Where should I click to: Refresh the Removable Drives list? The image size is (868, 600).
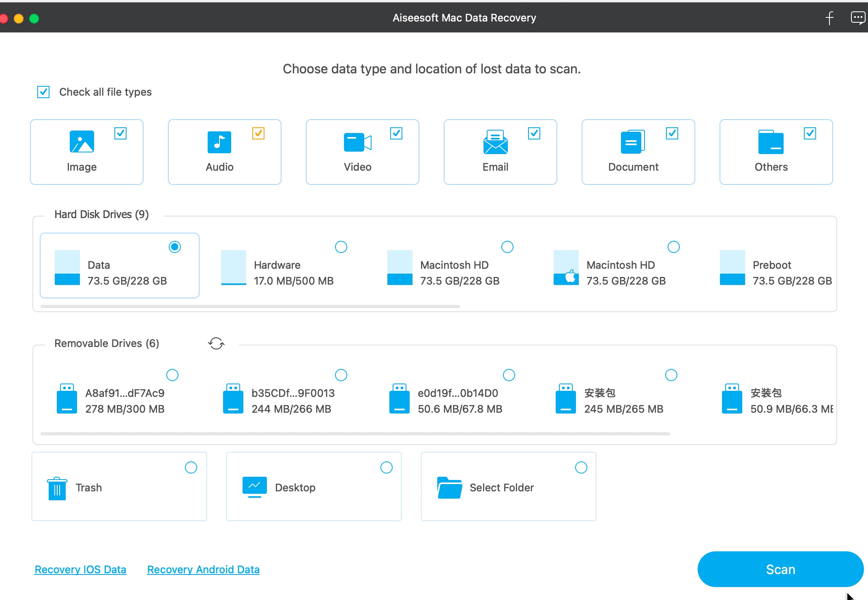click(x=216, y=343)
